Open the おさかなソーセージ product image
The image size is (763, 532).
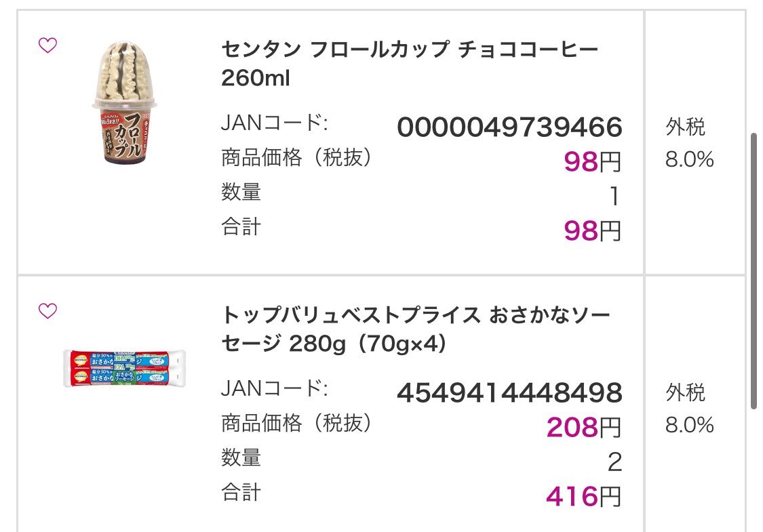(125, 368)
